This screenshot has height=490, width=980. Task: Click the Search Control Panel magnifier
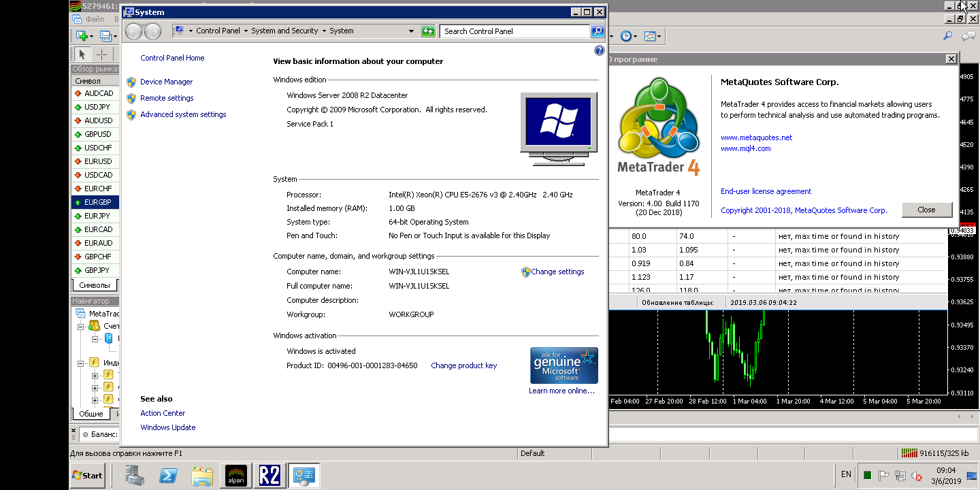coord(597,31)
